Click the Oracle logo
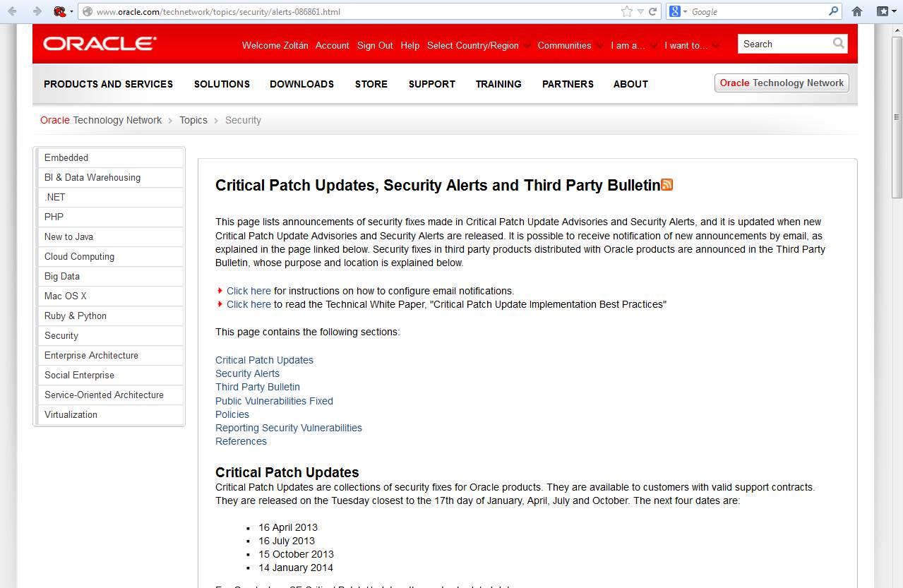This screenshot has width=903, height=588. (100, 44)
